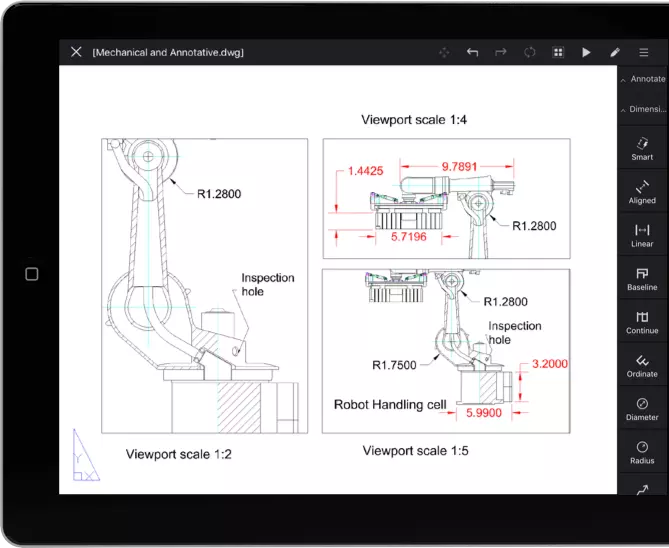Image resolution: width=669 pixels, height=548 pixels.
Task: Click the 'Viewport scale 1:4' label
Action: point(414,120)
